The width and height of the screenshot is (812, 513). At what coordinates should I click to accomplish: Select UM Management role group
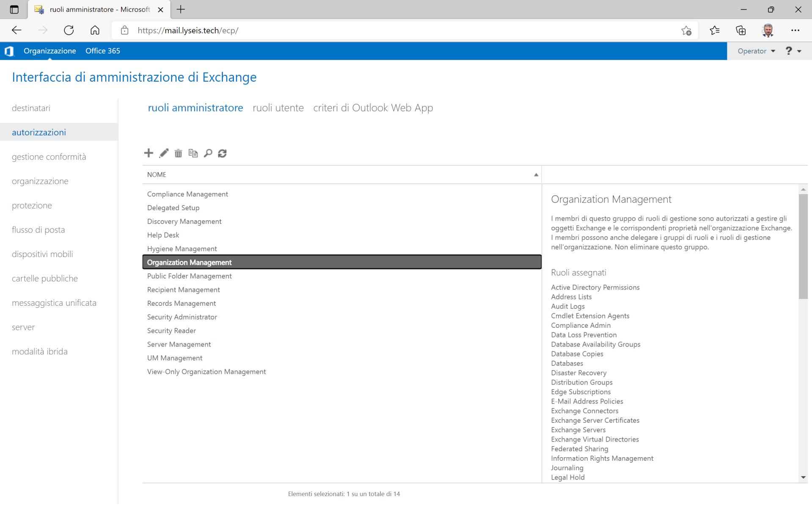point(342,358)
